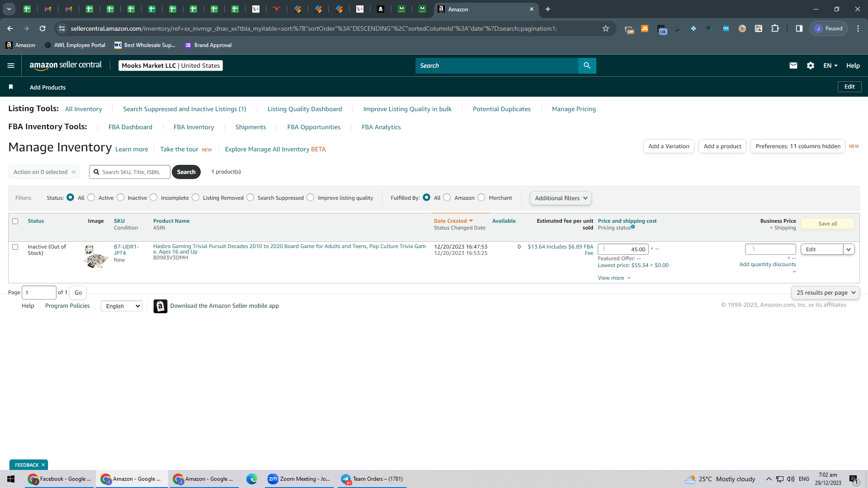The image size is (868, 488).
Task: Open Telegram Team Orders in taskbar
Action: (x=372, y=479)
